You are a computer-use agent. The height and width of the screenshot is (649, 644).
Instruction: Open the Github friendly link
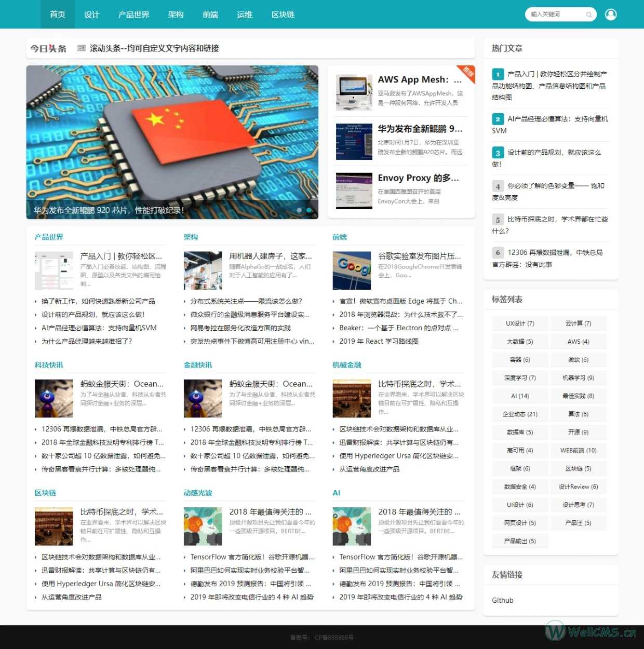click(503, 600)
